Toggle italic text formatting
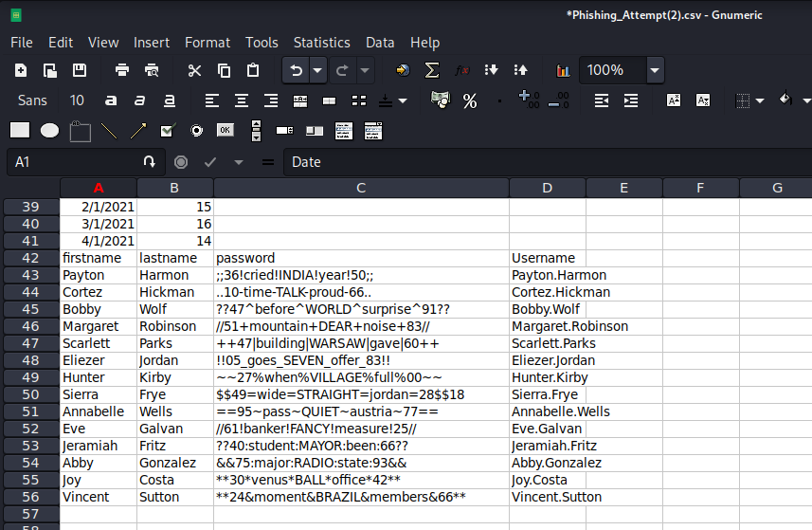Image resolution: width=812 pixels, height=530 pixels. pyautogui.click(x=140, y=101)
